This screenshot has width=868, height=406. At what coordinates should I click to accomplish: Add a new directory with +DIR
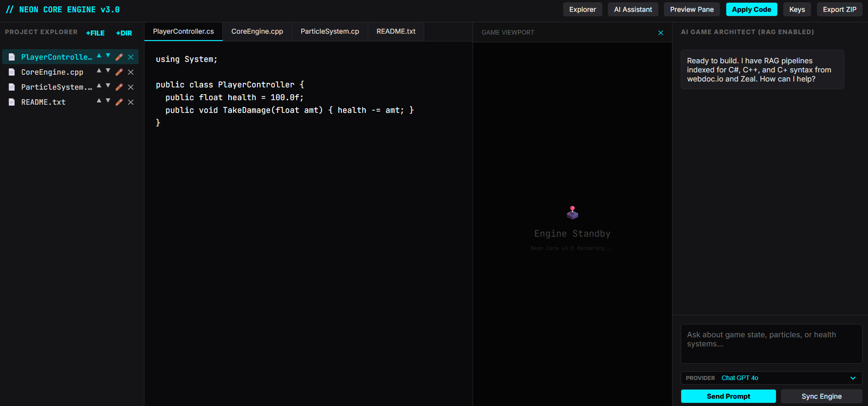pos(124,33)
